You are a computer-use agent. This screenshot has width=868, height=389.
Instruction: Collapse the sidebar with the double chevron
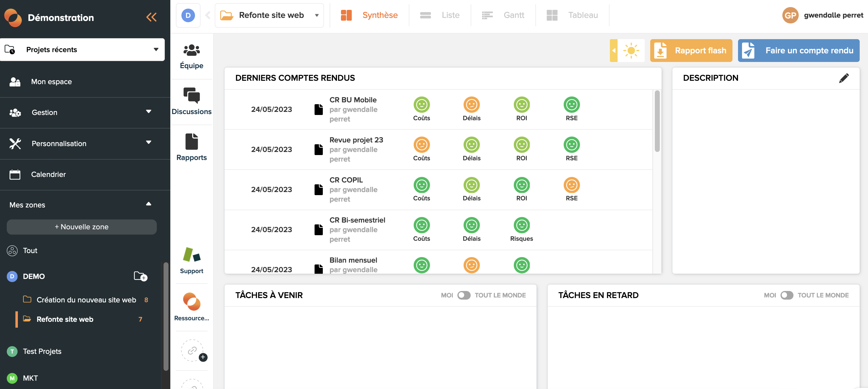[151, 17]
